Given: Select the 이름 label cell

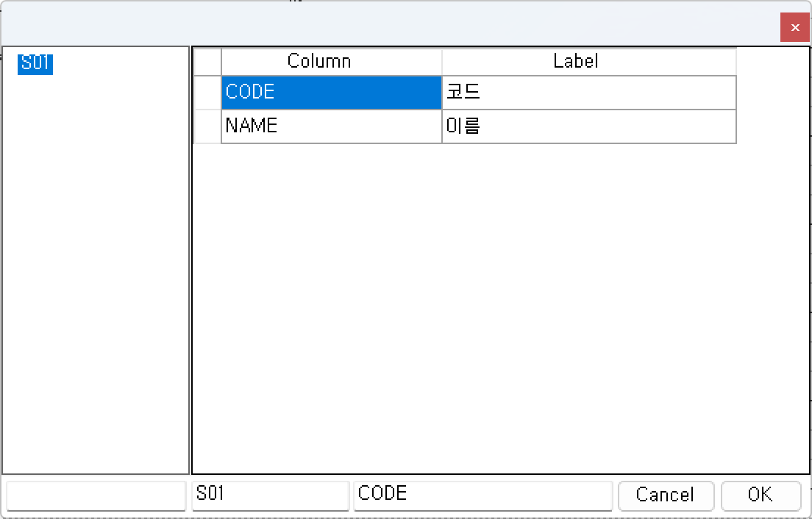Looking at the screenshot, I should coord(588,126).
